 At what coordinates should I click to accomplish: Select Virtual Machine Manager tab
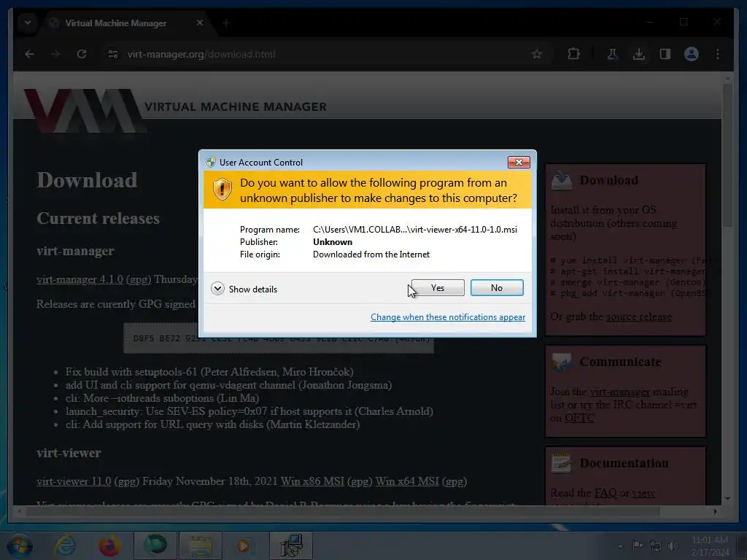pyautogui.click(x=125, y=23)
